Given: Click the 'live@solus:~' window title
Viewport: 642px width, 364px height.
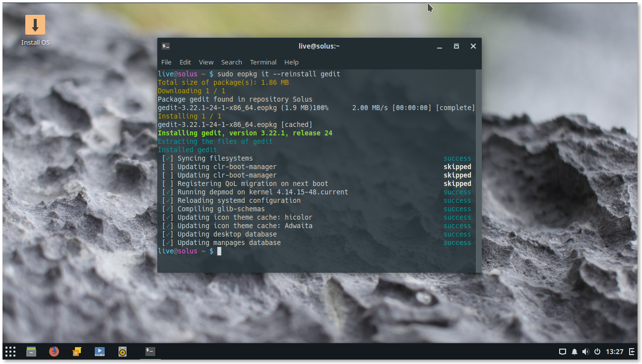Looking at the screenshot, I should tap(319, 46).
